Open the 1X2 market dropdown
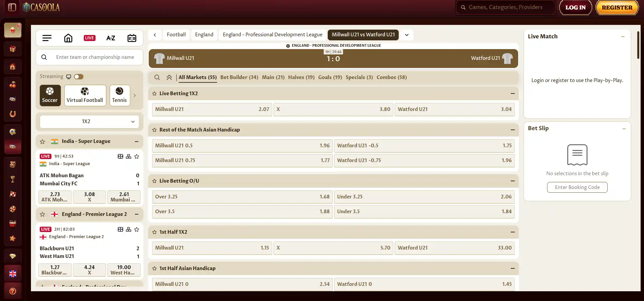This screenshot has width=644, height=301. point(90,121)
